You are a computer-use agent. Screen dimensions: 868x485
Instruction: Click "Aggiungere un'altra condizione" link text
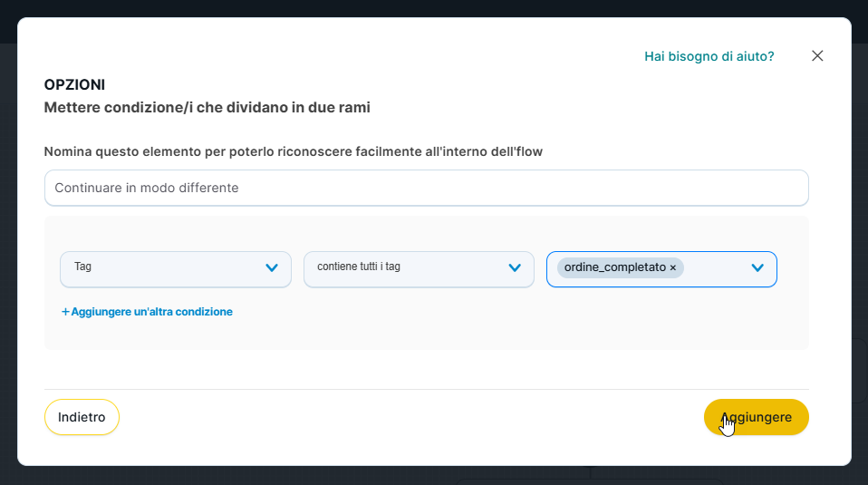pyautogui.click(x=151, y=312)
